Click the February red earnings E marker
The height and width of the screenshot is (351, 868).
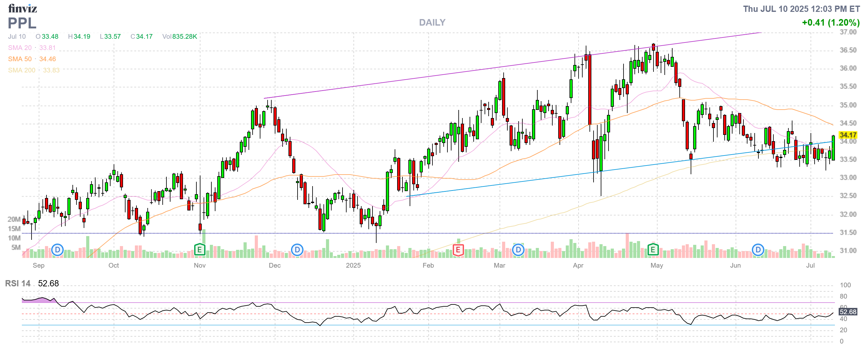click(458, 250)
